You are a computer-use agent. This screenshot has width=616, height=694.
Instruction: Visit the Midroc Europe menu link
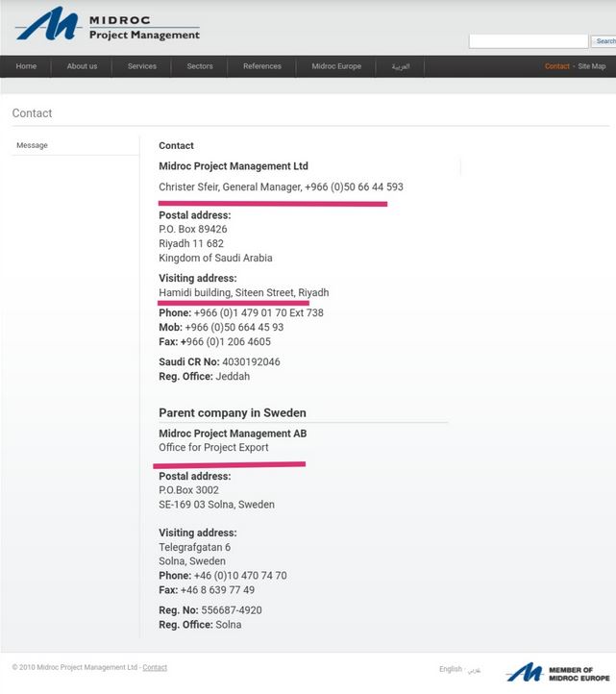(x=336, y=66)
